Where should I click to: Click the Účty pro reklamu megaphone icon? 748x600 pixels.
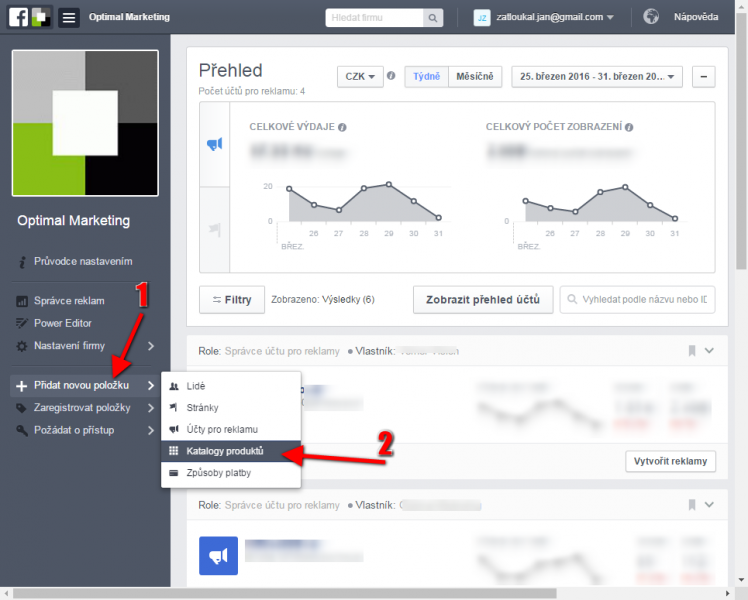point(174,429)
